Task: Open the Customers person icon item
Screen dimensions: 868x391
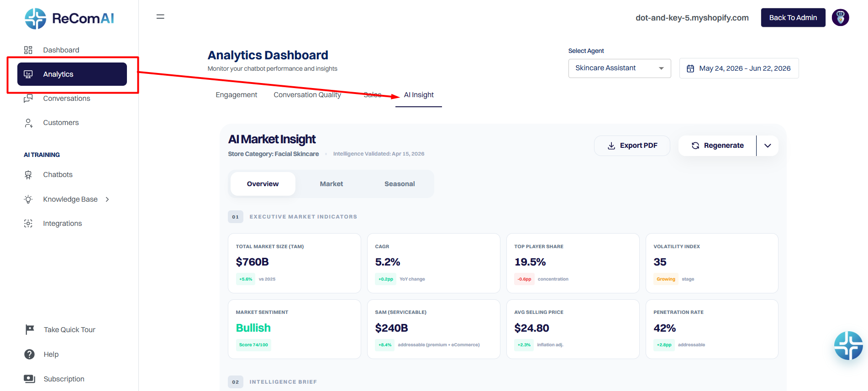Action: point(28,123)
